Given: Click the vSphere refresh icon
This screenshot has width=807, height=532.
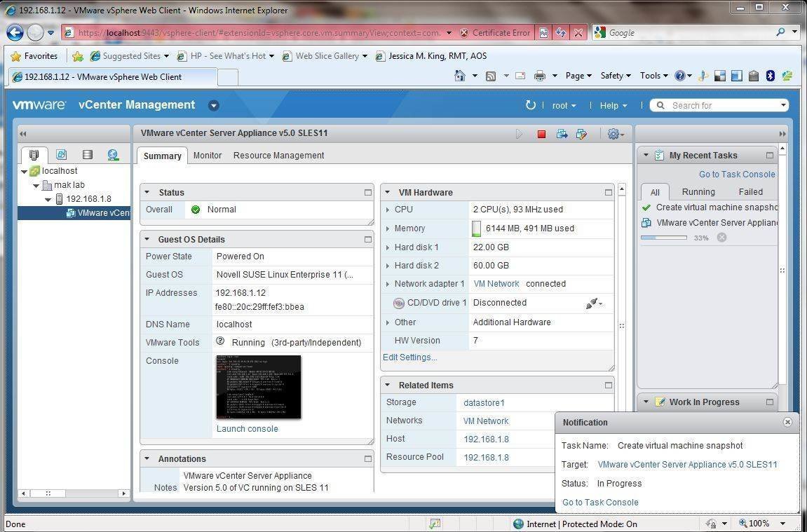Looking at the screenshot, I should click(x=531, y=105).
